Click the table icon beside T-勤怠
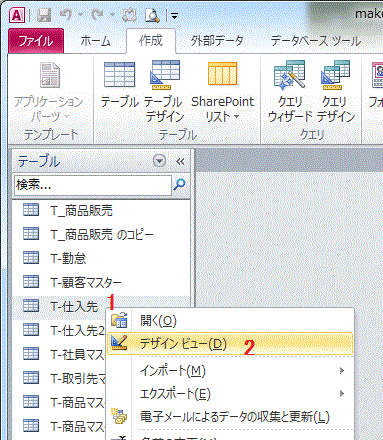The width and height of the screenshot is (383, 440). click(31, 258)
